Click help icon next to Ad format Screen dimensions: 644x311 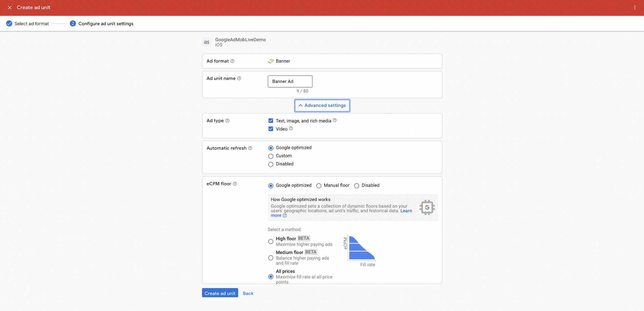[x=232, y=61]
